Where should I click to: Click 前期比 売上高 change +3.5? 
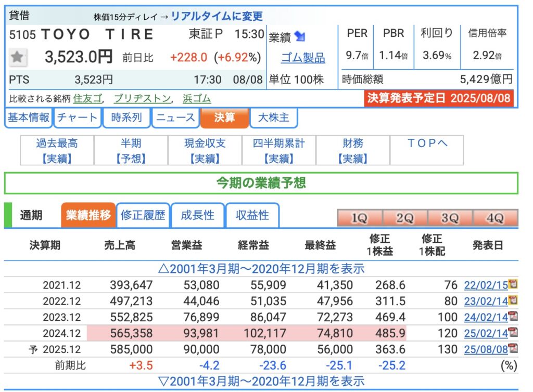tap(141, 365)
